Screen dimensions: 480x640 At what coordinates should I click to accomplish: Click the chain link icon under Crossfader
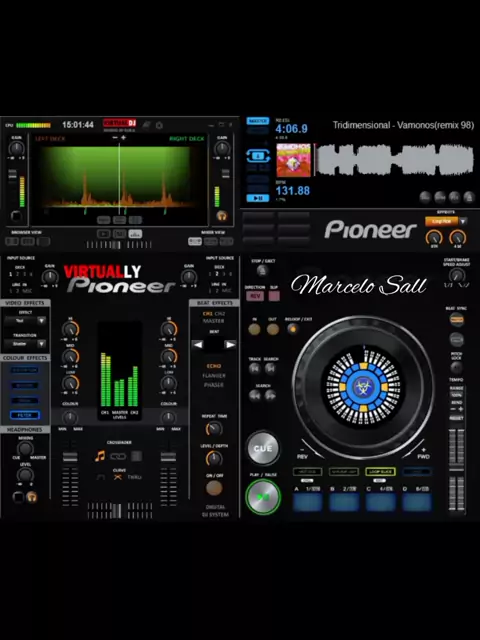click(x=118, y=456)
